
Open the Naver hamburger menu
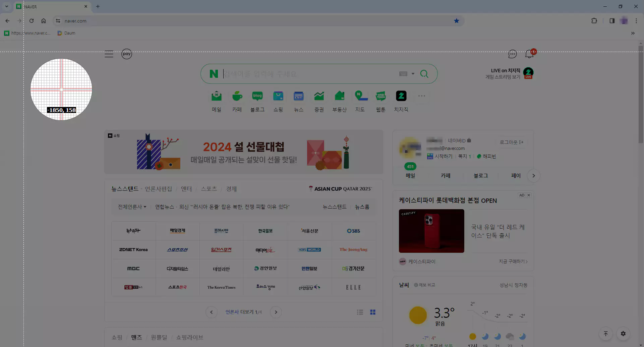109,54
